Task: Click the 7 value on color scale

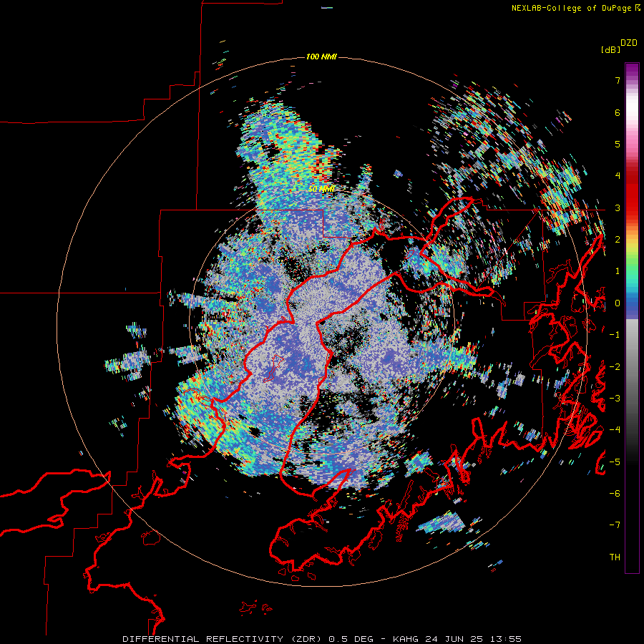Action: click(618, 80)
